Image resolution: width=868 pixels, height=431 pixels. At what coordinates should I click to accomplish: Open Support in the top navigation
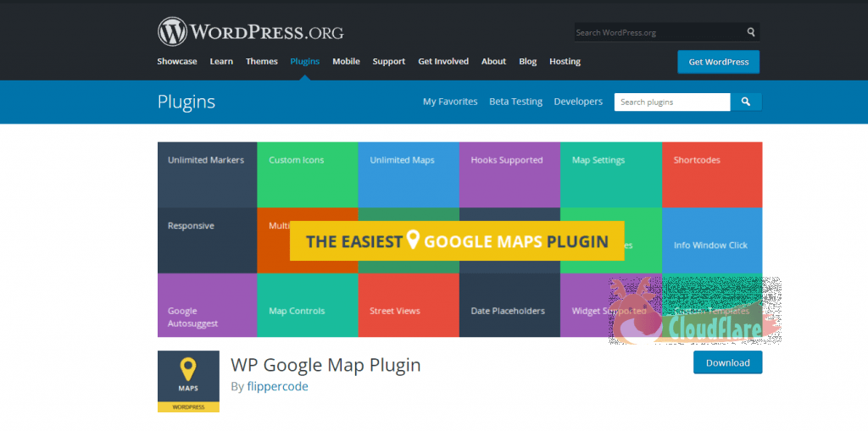[x=388, y=62]
